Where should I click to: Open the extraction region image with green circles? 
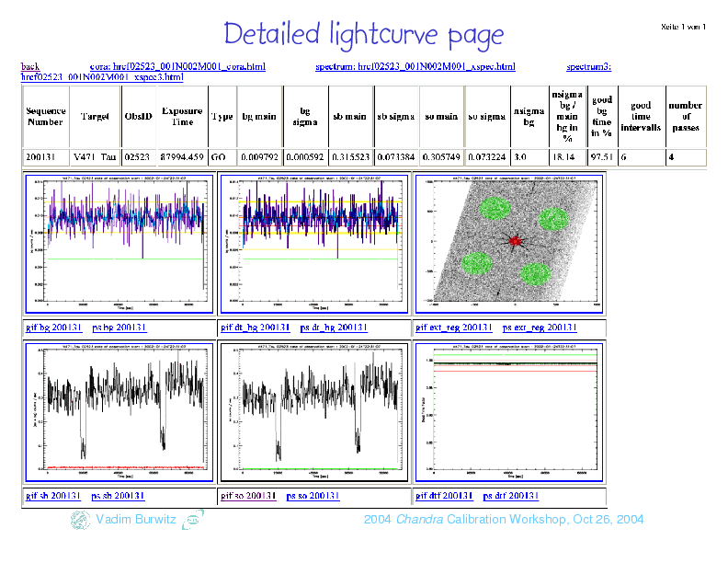tap(509, 244)
